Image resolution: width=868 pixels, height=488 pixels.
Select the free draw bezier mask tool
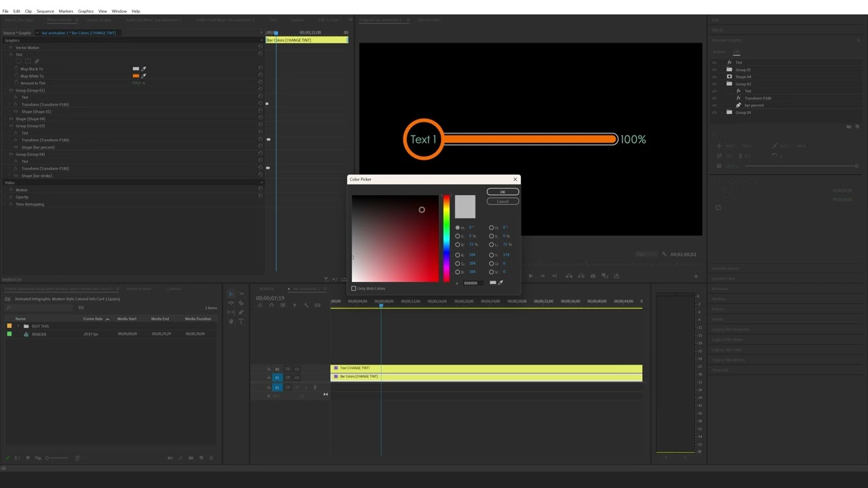(x=37, y=62)
